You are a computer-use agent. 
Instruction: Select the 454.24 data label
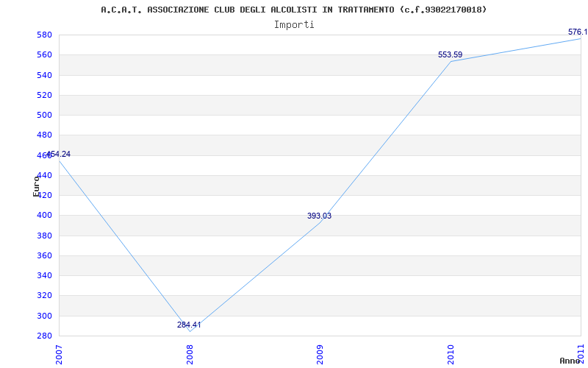point(58,154)
